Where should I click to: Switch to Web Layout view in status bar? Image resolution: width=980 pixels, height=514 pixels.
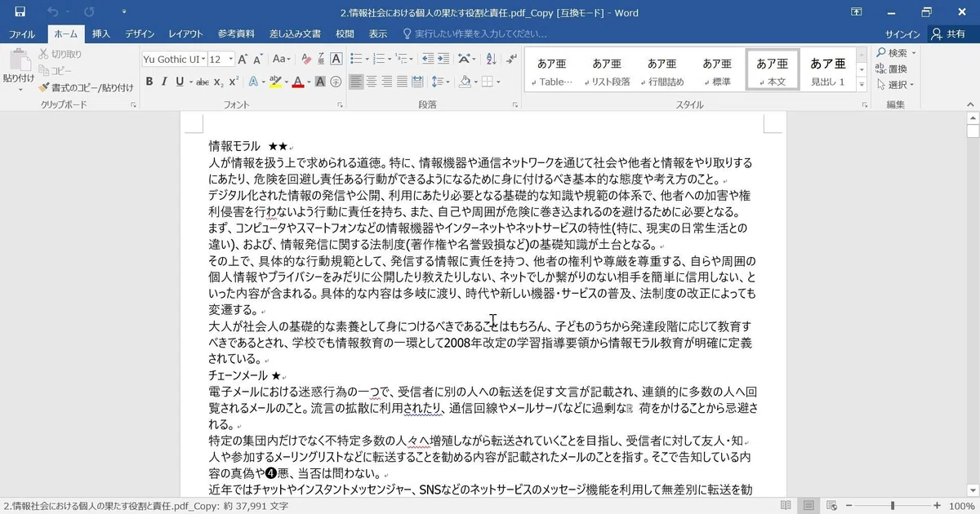pyautogui.click(x=831, y=506)
